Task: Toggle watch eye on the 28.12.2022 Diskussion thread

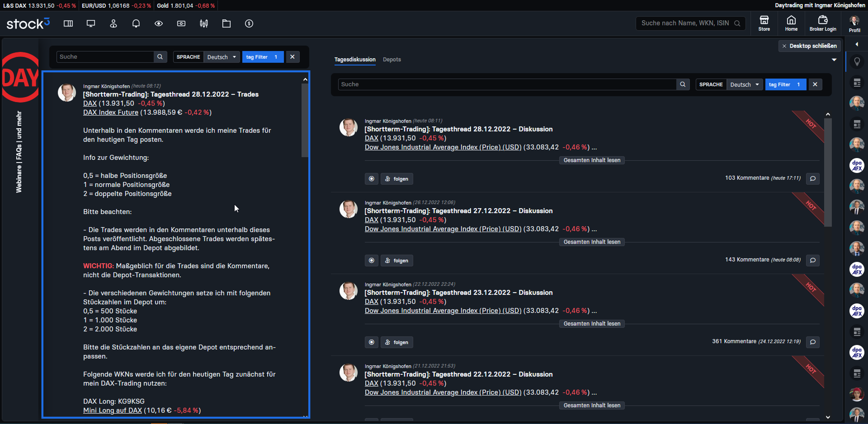Action: point(371,179)
